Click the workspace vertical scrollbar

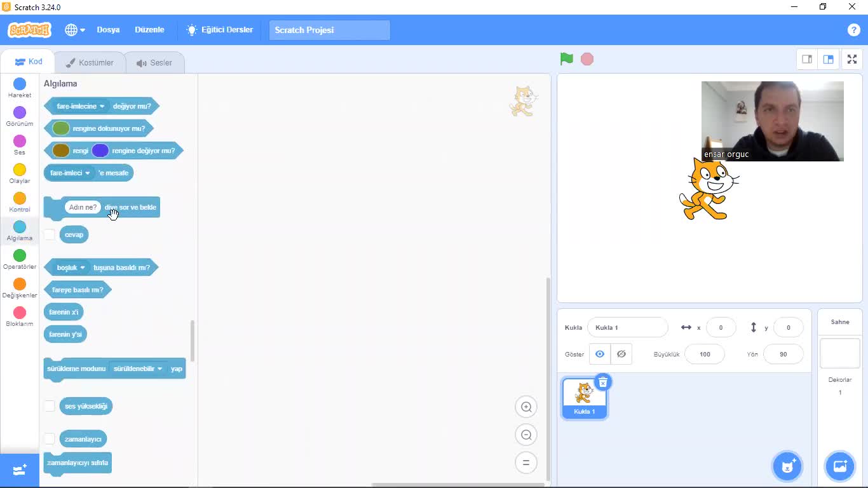coord(548,379)
